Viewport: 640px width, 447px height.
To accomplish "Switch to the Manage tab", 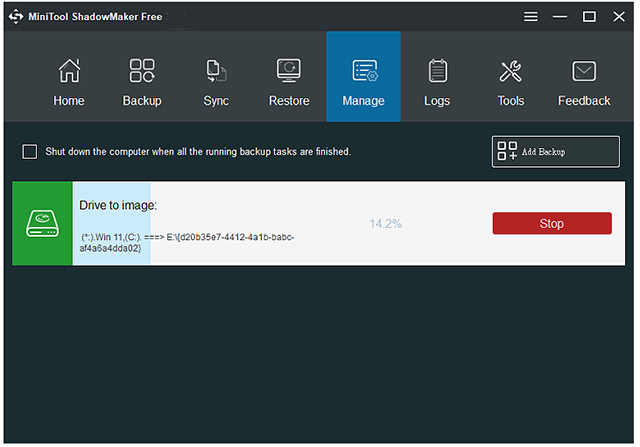I will point(363,77).
